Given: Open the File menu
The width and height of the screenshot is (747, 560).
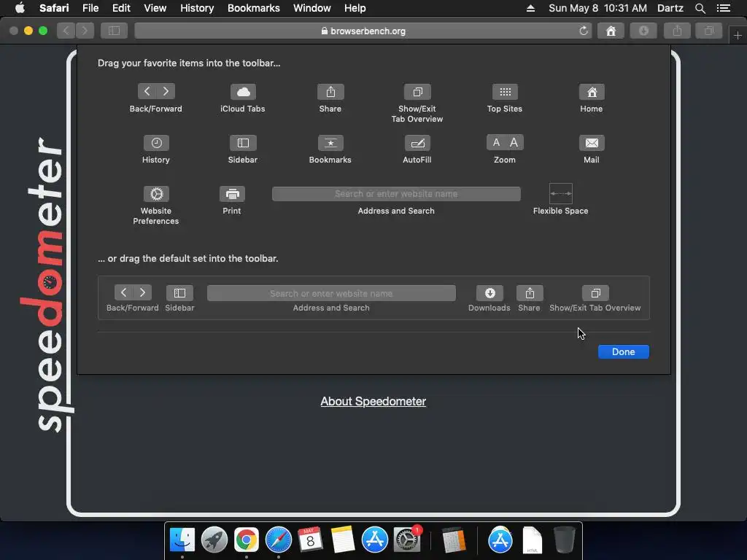Looking at the screenshot, I should (x=90, y=8).
